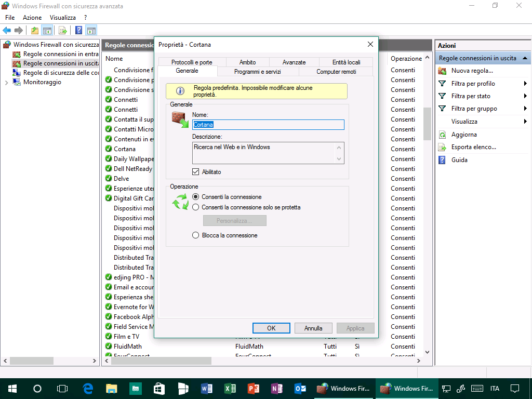Uncheck the Abilitato checkbox
This screenshot has width=532, height=399.
(195, 171)
